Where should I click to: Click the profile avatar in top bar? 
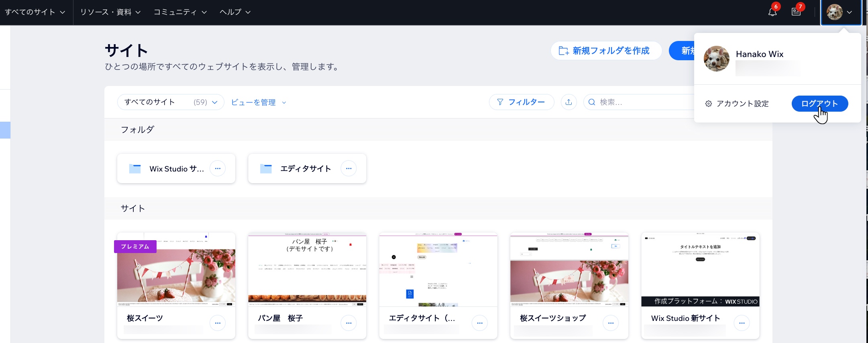click(834, 12)
